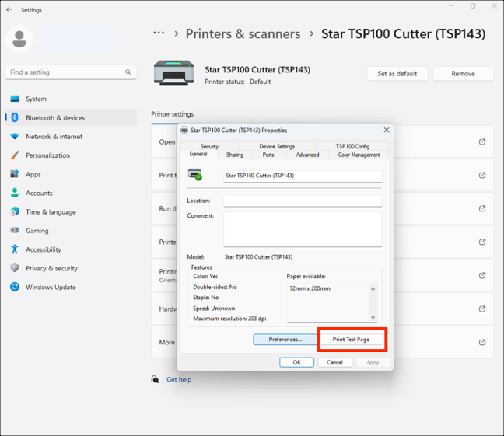Click the paper list scroll-down arrow
Viewport: 504px width, 436px height.
coord(373,317)
